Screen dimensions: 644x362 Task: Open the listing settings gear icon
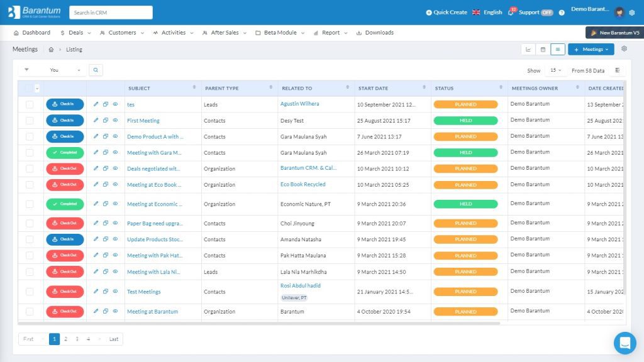[x=625, y=49]
